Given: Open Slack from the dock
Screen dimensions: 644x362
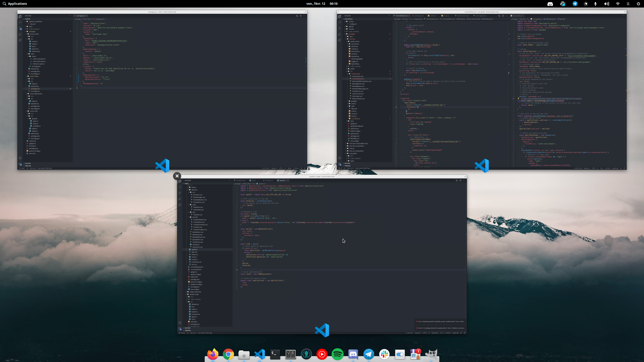Looking at the screenshot, I should click(384, 354).
